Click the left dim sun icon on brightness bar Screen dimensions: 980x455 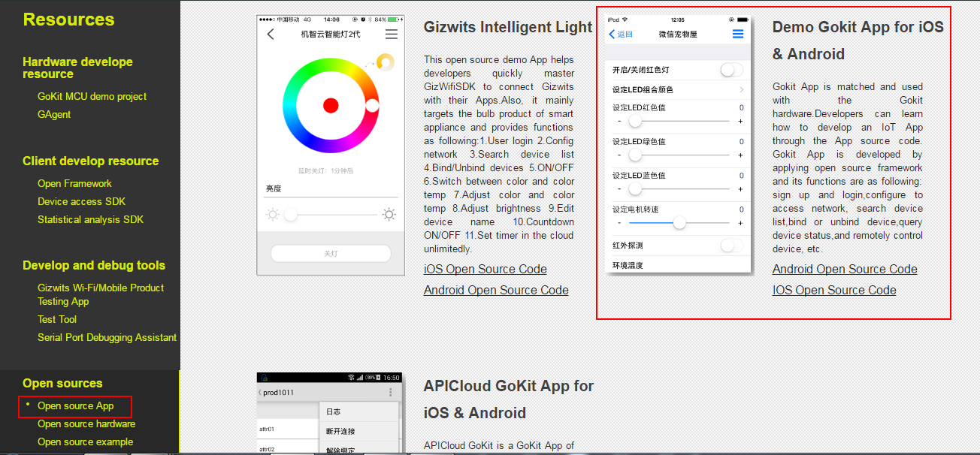(271, 214)
